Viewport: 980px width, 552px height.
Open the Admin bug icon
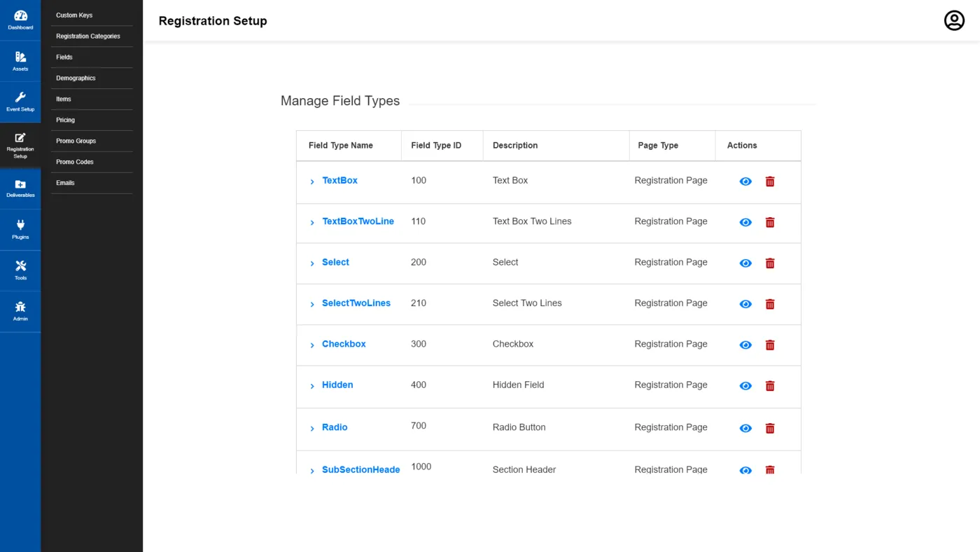click(20, 307)
